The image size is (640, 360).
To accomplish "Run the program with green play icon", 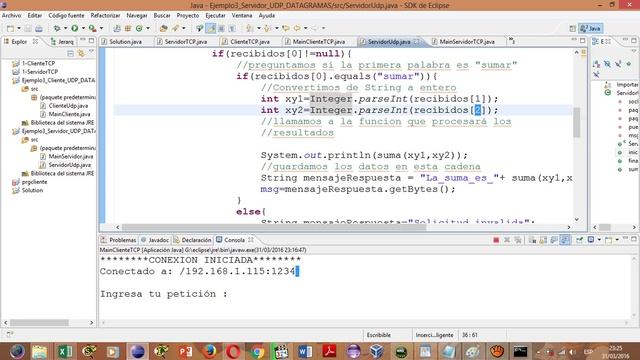I will [75, 28].
